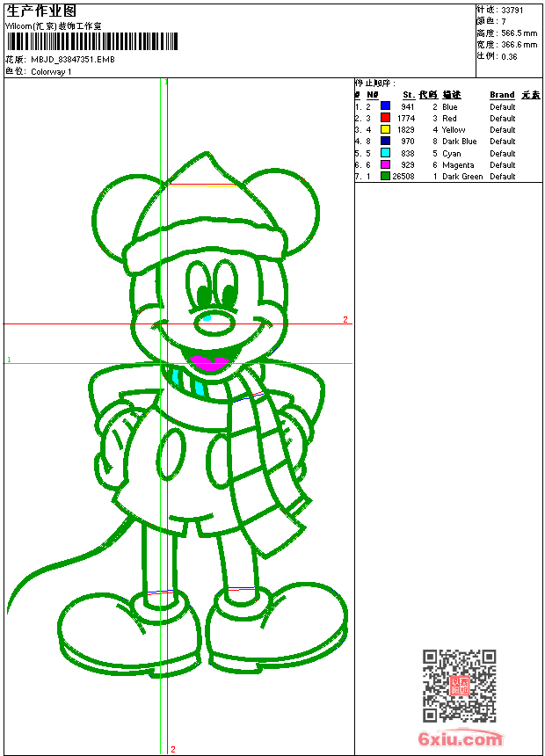This screenshot has height=756, width=545.
Task: Click the Mickey Mouse embroidery design preview
Action: click(178, 416)
